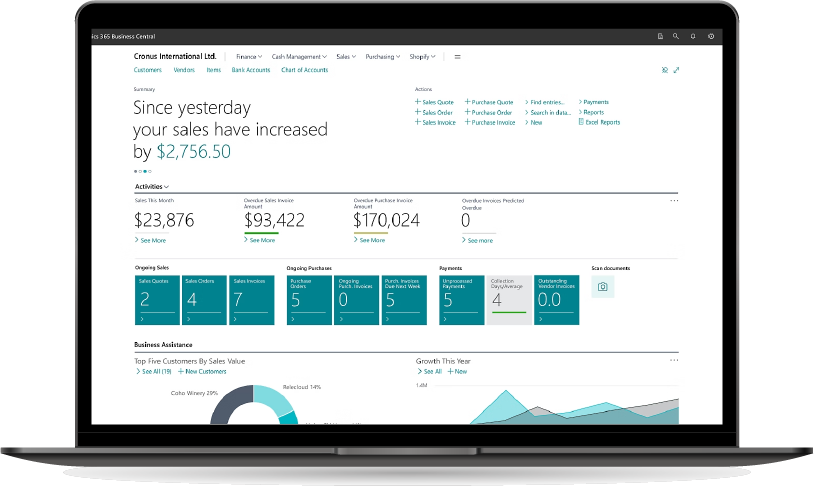Click the $2,756.50 sales increase amount
Viewport: 814px width, 486px height.
(x=194, y=152)
